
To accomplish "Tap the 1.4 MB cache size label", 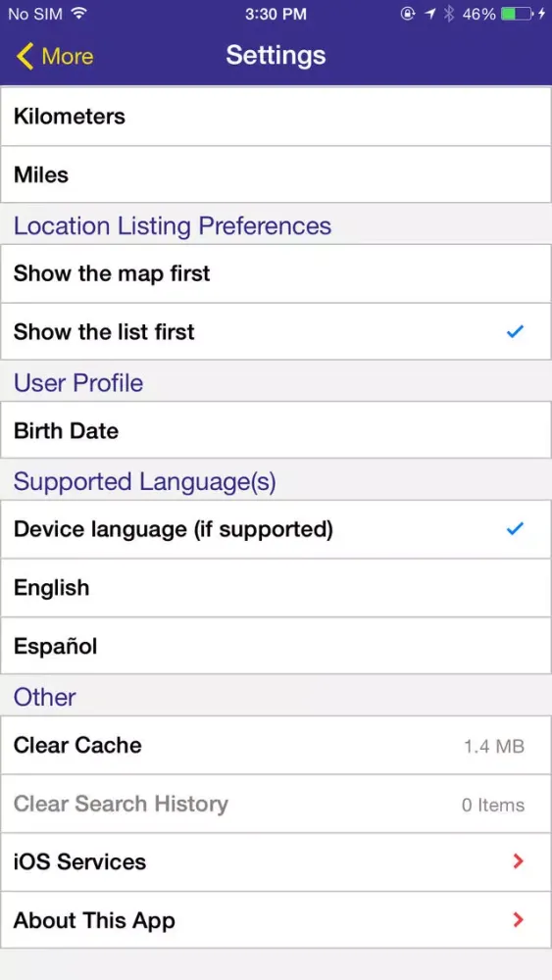I will tap(494, 746).
